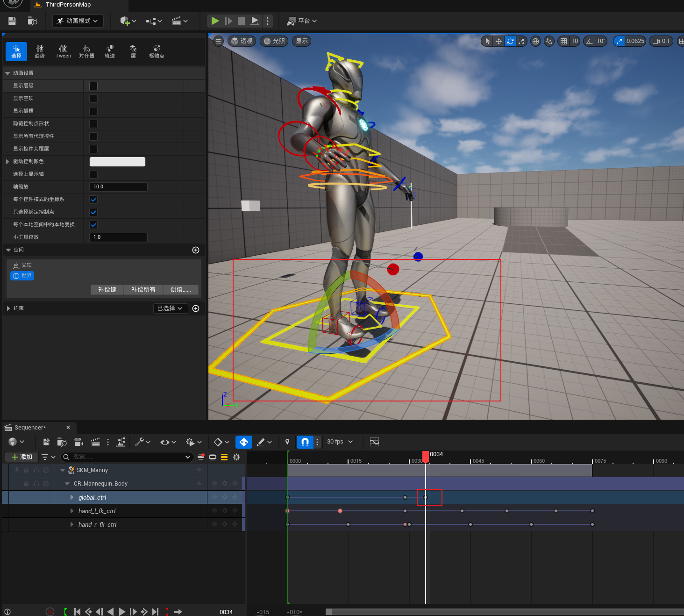This screenshot has height=616, width=684.
Task: Enable the 显示层级 checkbox
Action: 93,86
